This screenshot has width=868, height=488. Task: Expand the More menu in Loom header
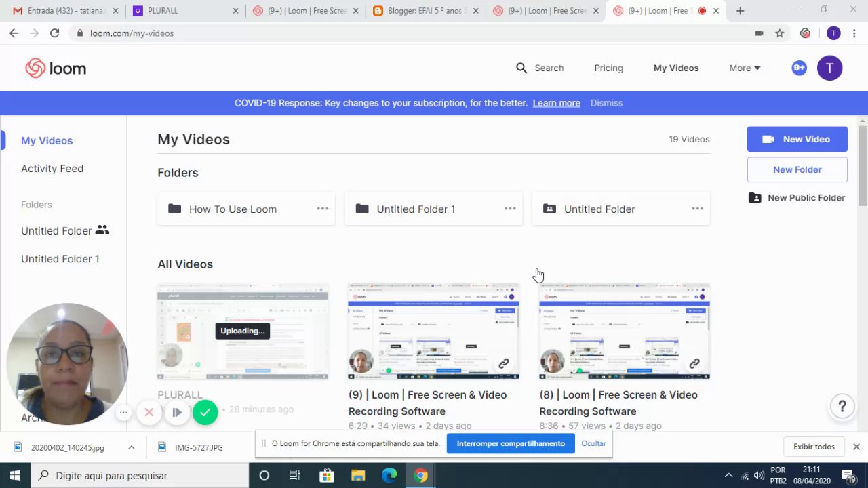745,68
